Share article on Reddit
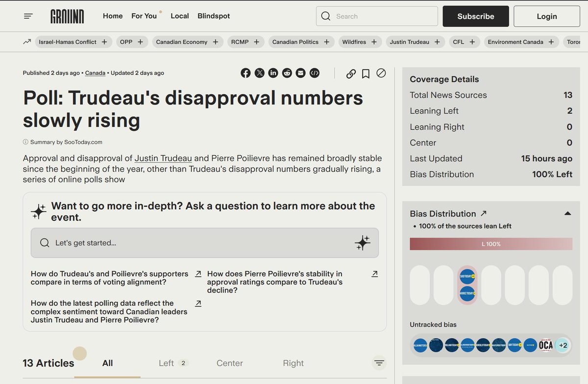 [287, 73]
